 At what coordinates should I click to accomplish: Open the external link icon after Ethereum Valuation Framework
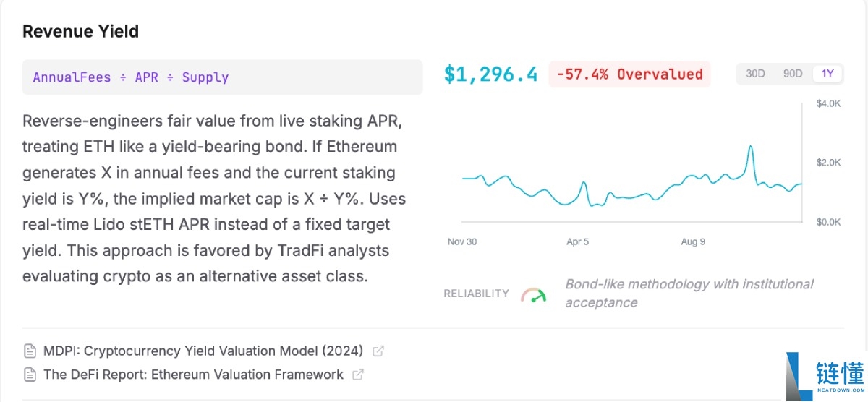(x=357, y=375)
